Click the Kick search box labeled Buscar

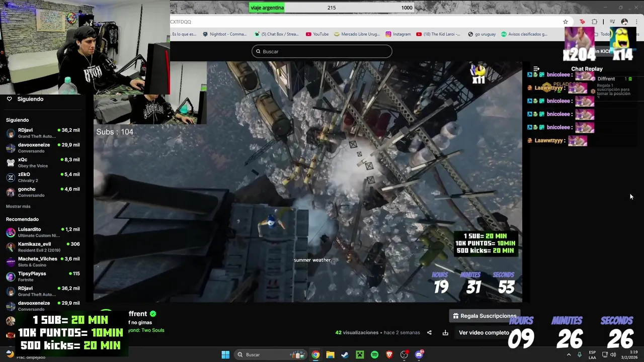pos(322,51)
